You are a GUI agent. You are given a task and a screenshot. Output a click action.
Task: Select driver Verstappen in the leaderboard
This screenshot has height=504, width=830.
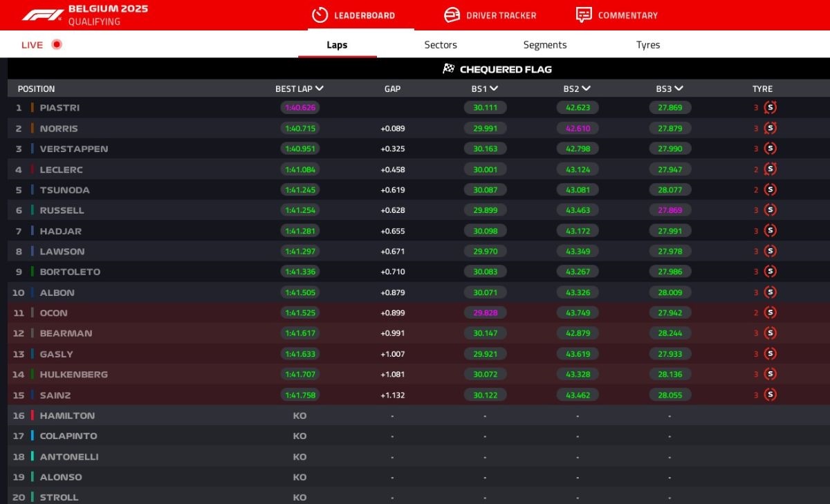73,149
